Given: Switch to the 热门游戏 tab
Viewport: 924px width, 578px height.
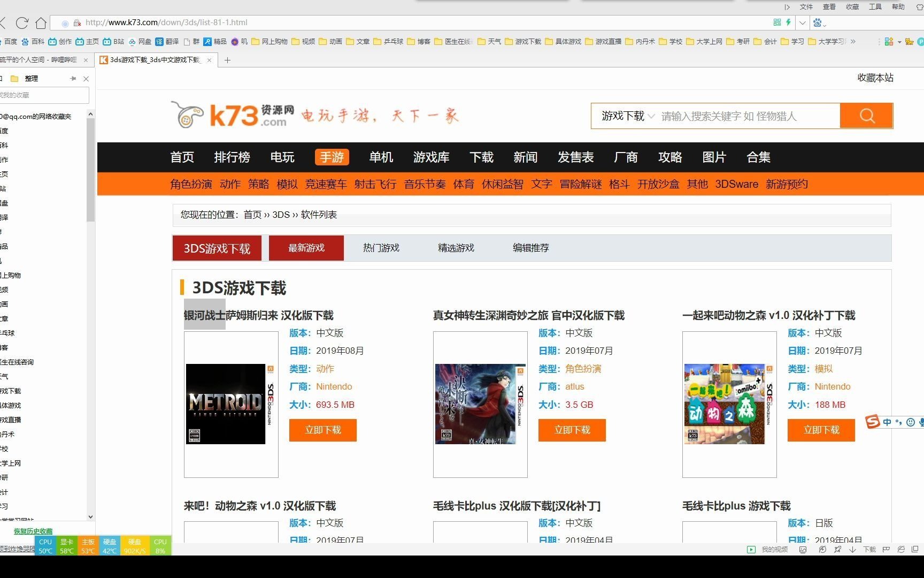Looking at the screenshot, I should coord(381,248).
